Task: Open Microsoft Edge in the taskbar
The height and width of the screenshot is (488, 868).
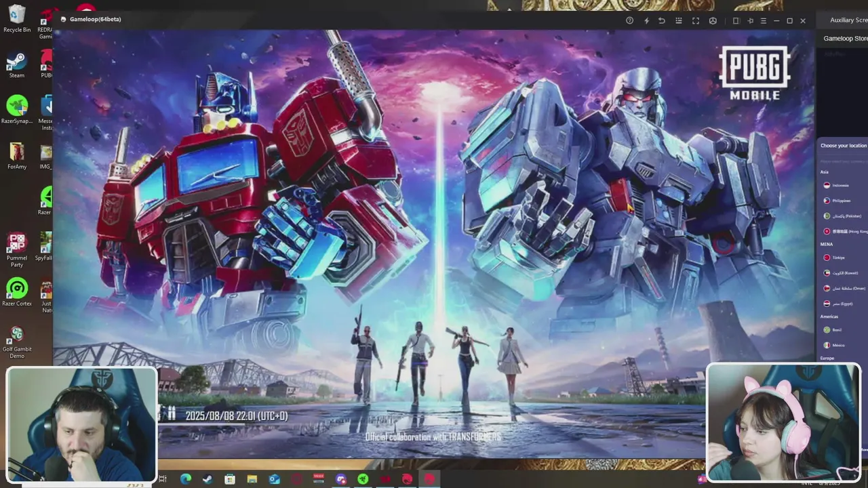Action: pyautogui.click(x=185, y=479)
